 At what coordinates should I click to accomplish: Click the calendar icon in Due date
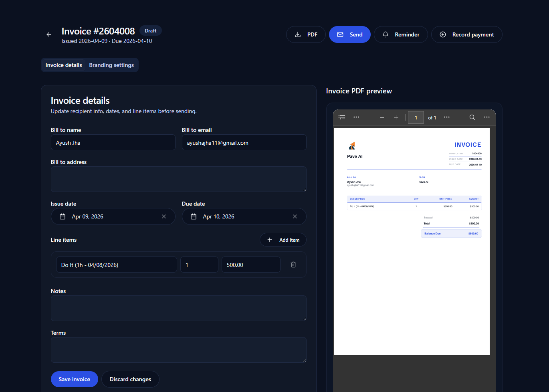(194, 216)
